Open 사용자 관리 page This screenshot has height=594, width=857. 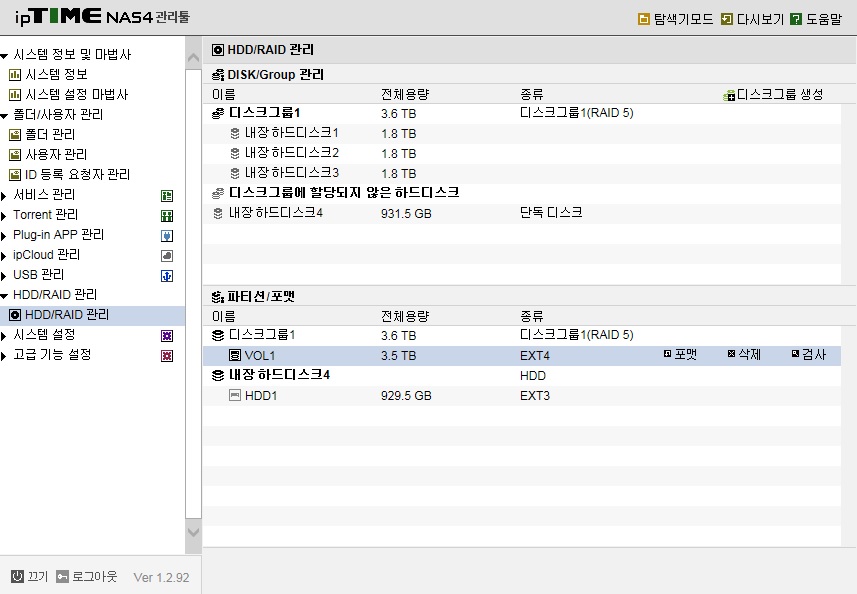56,155
